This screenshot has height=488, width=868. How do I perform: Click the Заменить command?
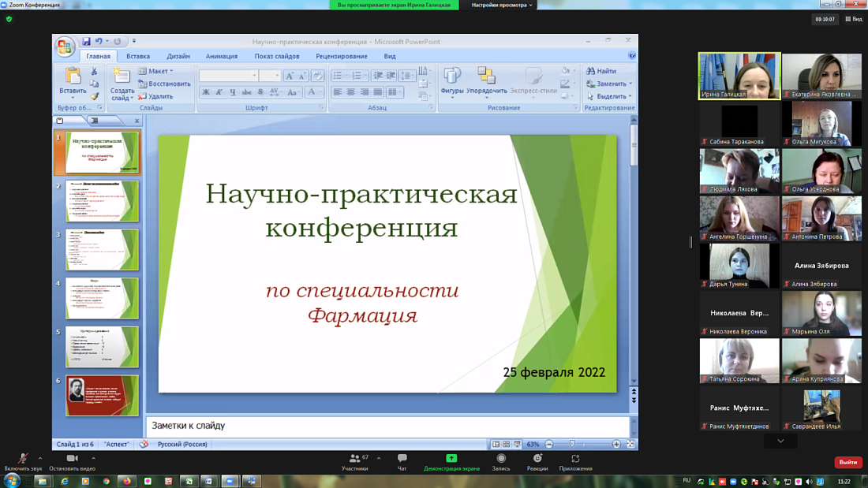tap(606, 82)
